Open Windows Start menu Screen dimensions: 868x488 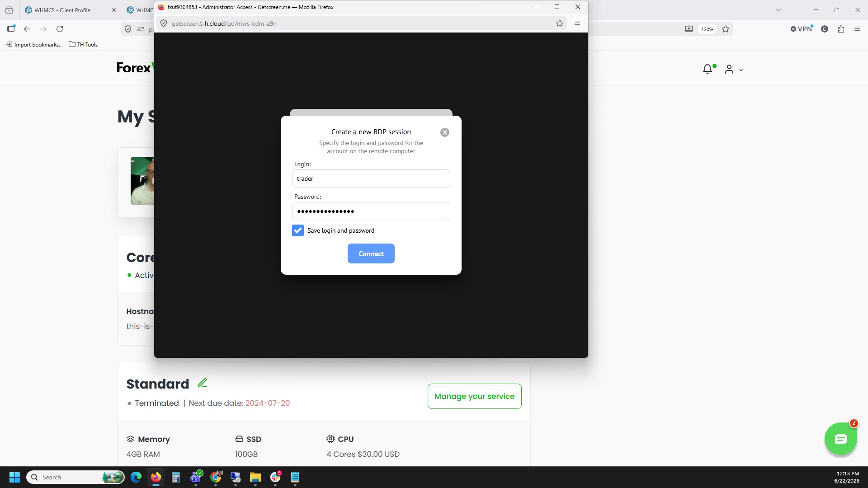(x=14, y=477)
